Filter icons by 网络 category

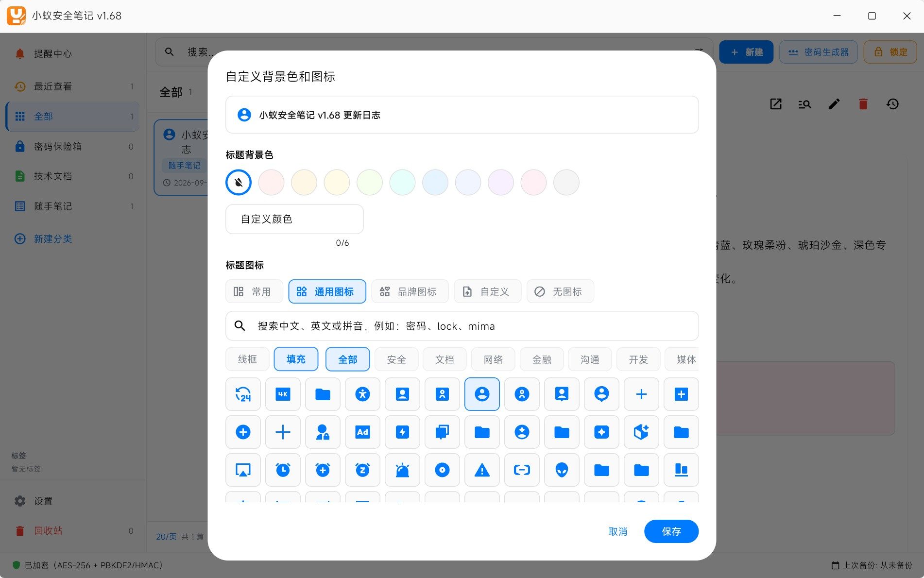click(x=493, y=359)
